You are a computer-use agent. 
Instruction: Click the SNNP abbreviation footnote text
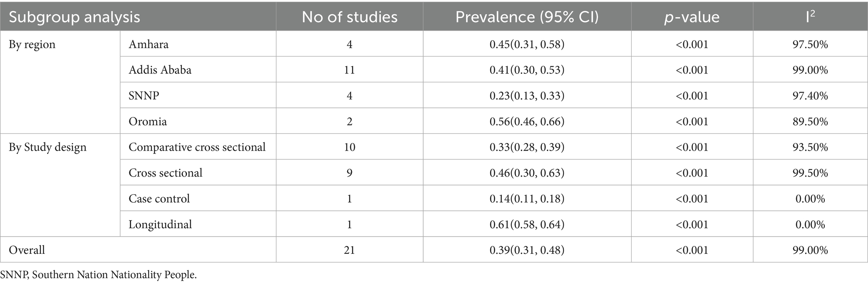[98, 275]
